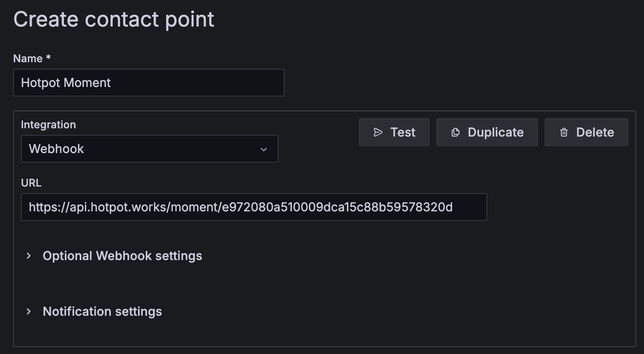Select the Webhook integration combo box
The image size is (644, 354).
click(x=149, y=149)
